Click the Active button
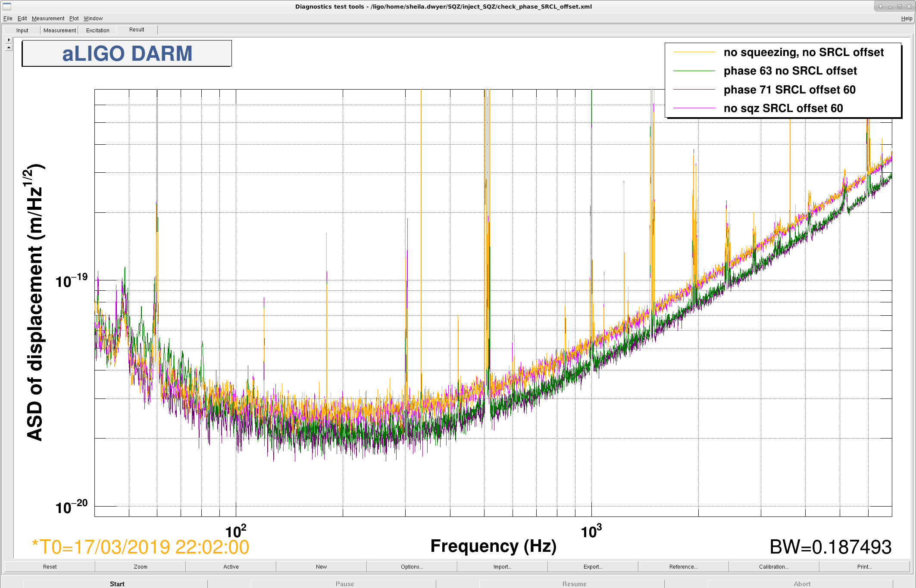 231,566
